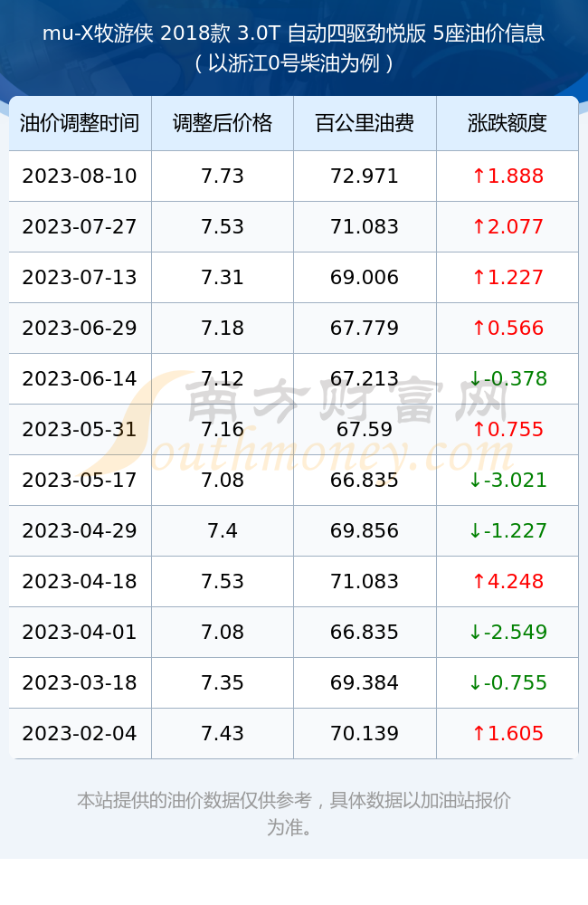The height and width of the screenshot is (905, 588).
Task: Click the green down arrow beside -1.227
Action: point(475,531)
